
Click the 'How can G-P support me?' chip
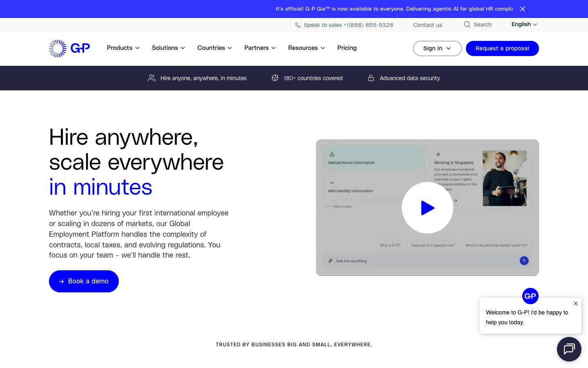click(433, 245)
